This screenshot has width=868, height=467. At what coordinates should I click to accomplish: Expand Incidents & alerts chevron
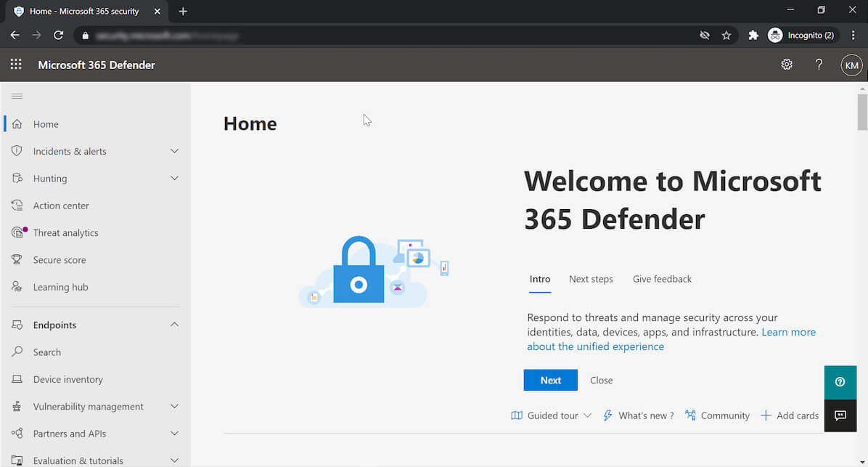pyautogui.click(x=174, y=150)
